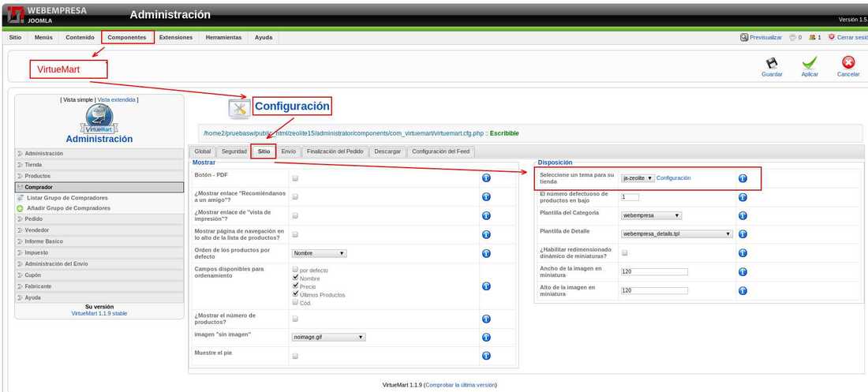The width and height of the screenshot is (868, 392).
Task: Click the Vista extendida link
Action: coord(116,99)
